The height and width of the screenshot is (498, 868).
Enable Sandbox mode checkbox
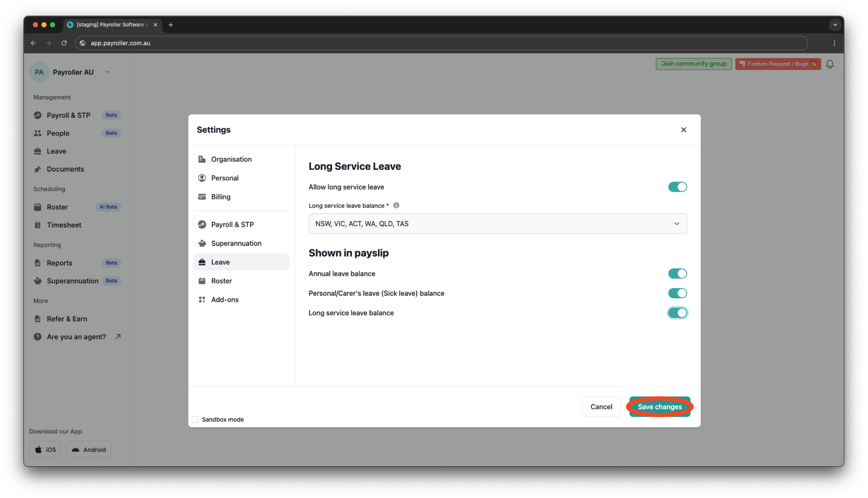[x=195, y=419]
